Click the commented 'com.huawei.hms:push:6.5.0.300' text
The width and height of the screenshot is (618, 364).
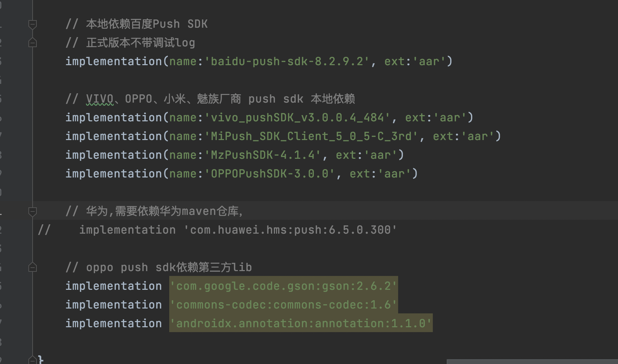[x=290, y=230]
